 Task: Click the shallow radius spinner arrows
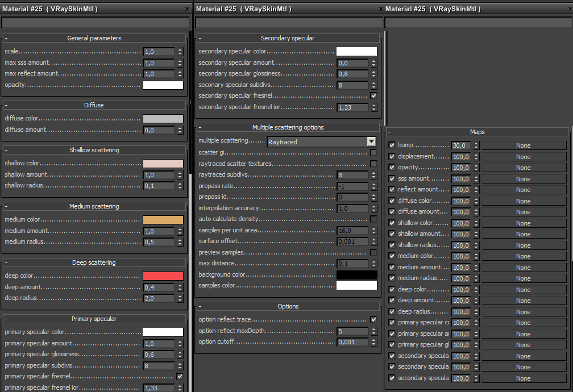pyautogui.click(x=180, y=186)
